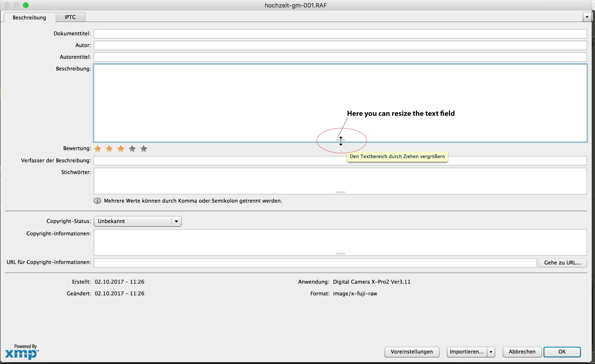This screenshot has width=595, height=364.
Task: Open the Importieren dropdown arrow
Action: pyautogui.click(x=491, y=352)
